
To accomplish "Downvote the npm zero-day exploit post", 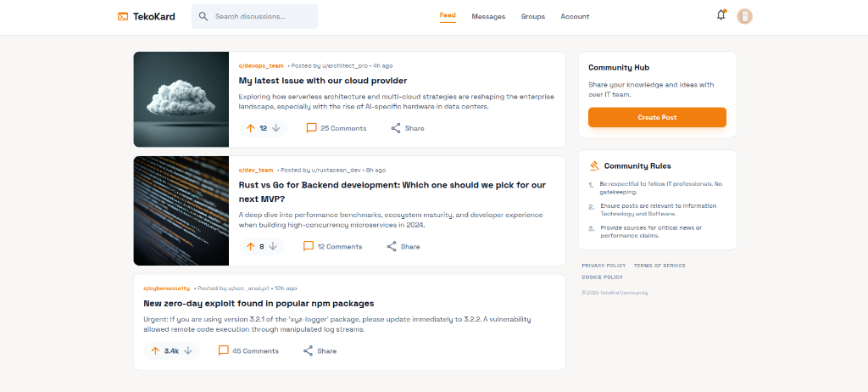I will coord(188,350).
